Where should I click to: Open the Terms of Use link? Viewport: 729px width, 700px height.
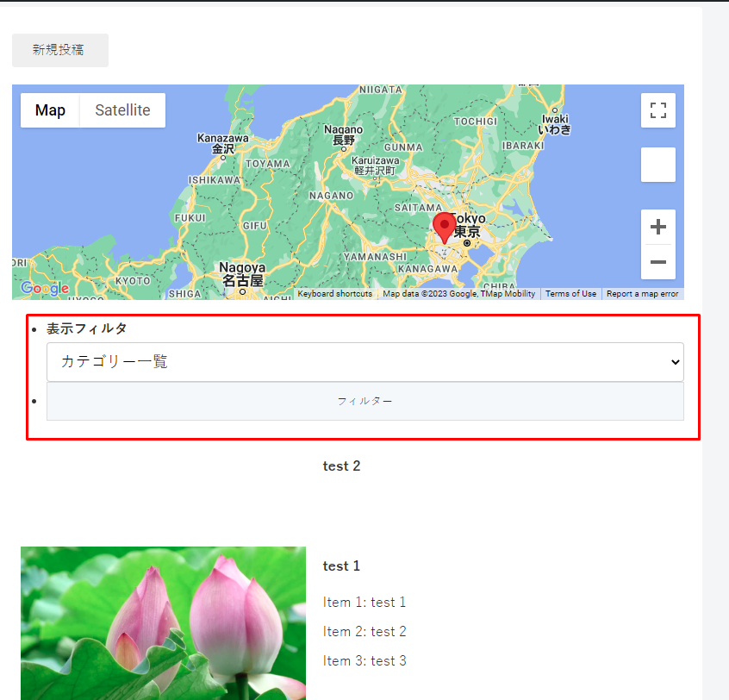(x=570, y=294)
